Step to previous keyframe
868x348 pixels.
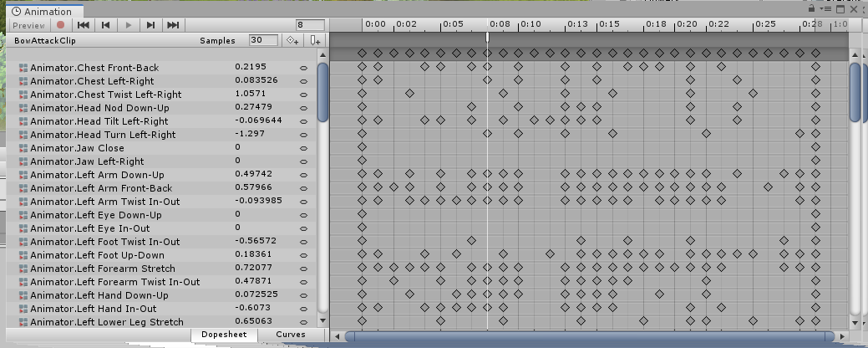106,25
